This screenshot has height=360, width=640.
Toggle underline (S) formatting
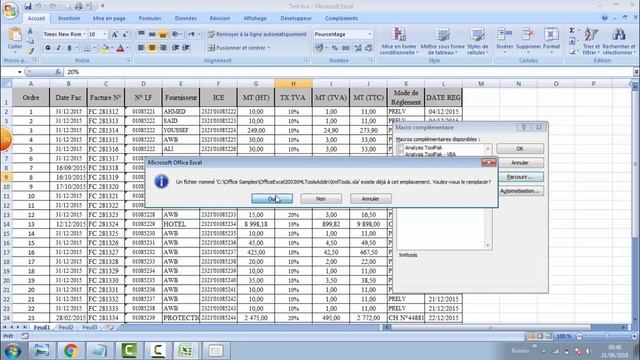(69, 48)
